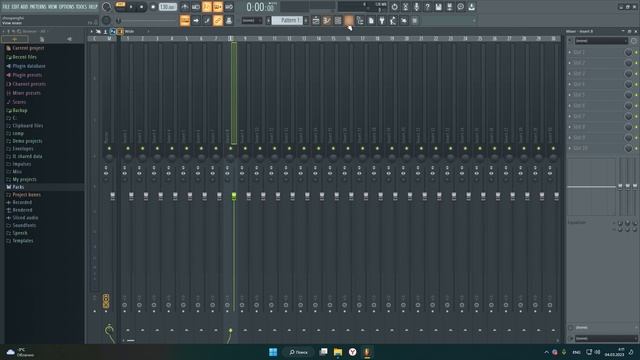Open the OPTIONS menu

(67, 7)
